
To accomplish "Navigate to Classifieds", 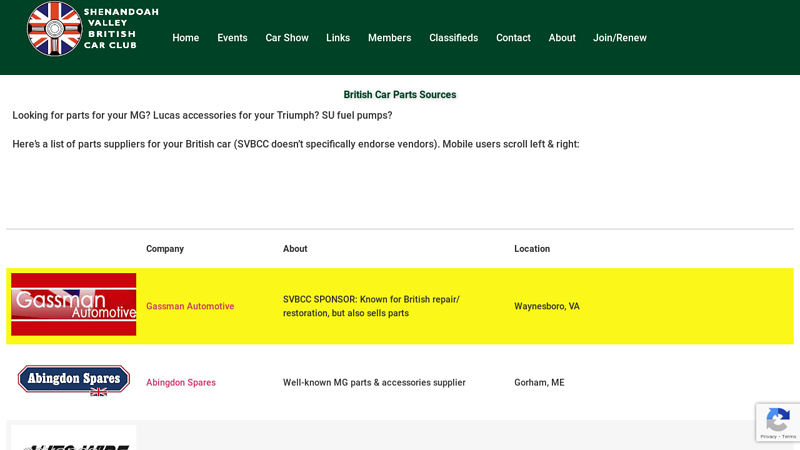I will (453, 38).
